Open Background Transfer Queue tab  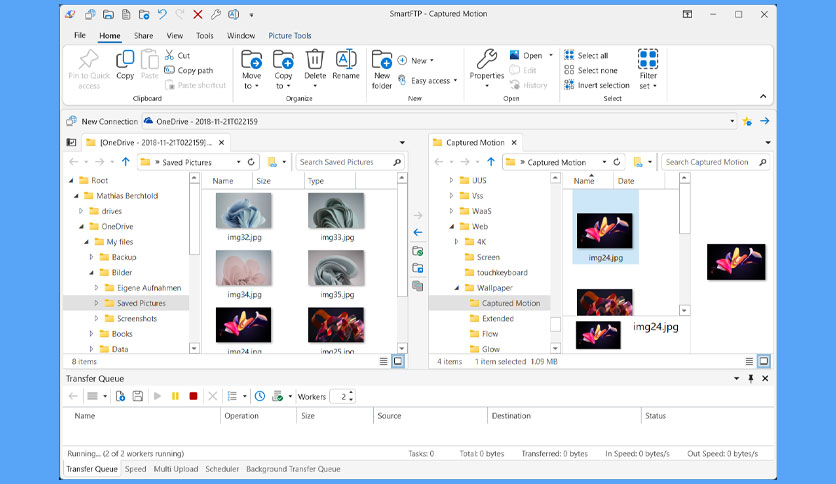[293, 469]
